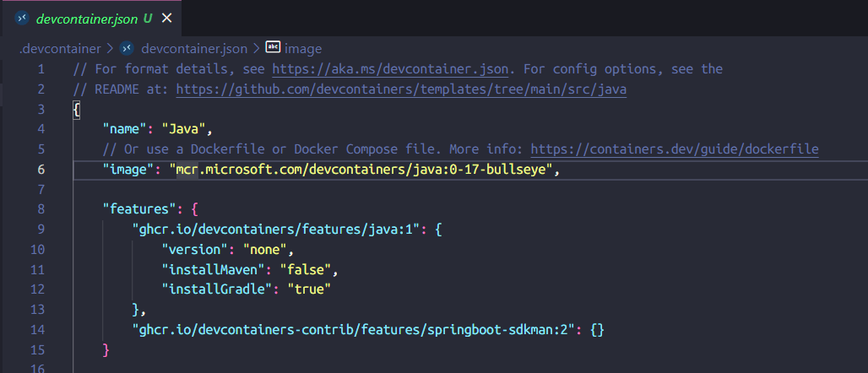Click the mcr.microsoft.com image string value

[361, 170]
